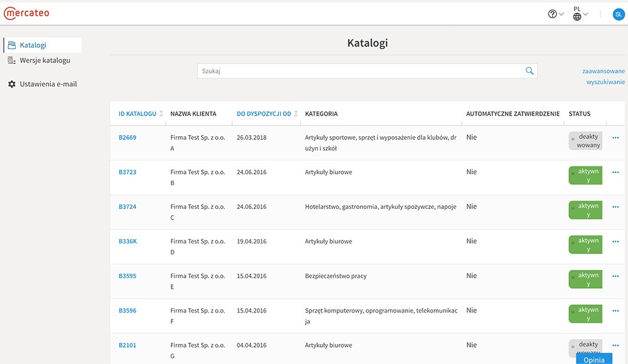
Task: Open catalog B336K
Action: click(x=127, y=242)
